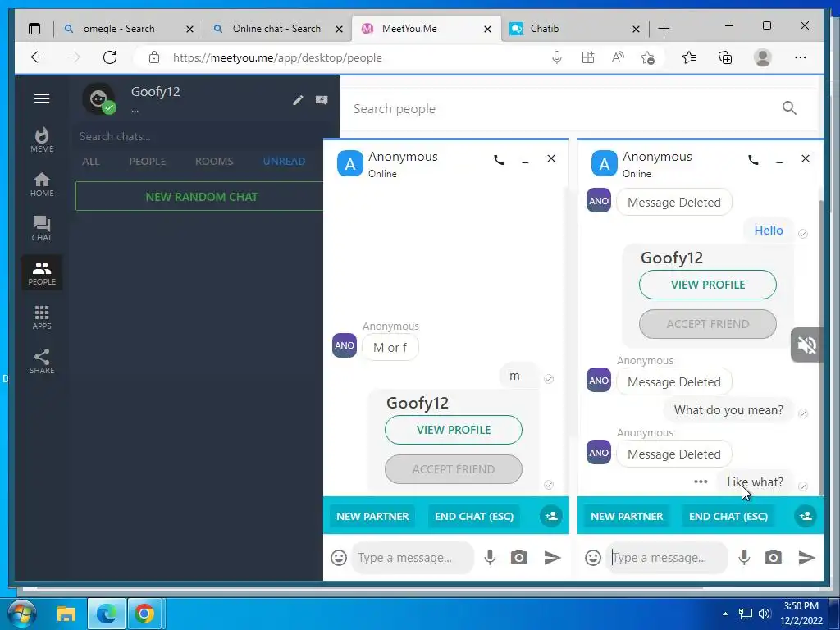Show the ALL chats tab
The image size is (840, 630).
click(x=90, y=162)
